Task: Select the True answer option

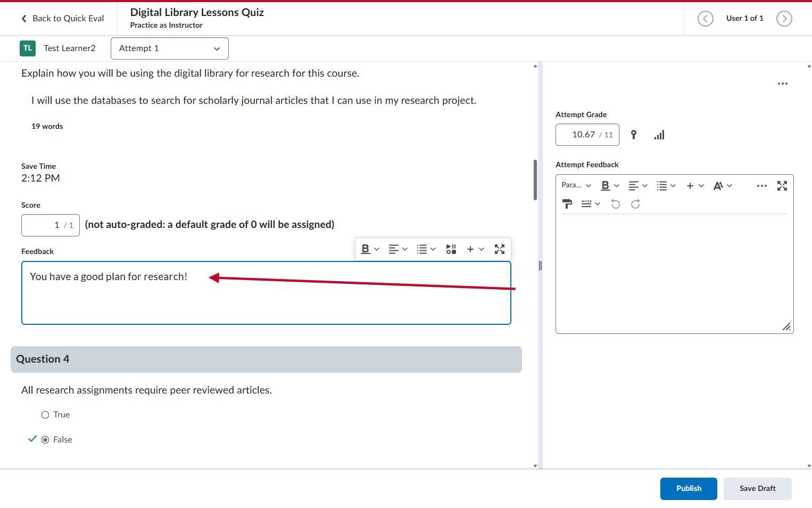Action: (x=45, y=415)
